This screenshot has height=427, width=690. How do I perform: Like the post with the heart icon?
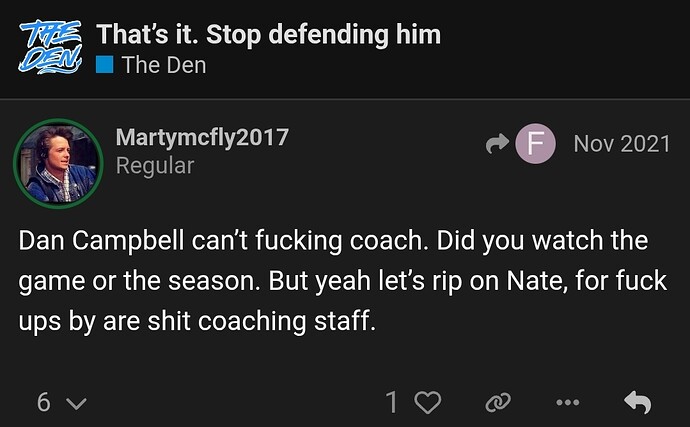click(x=428, y=403)
